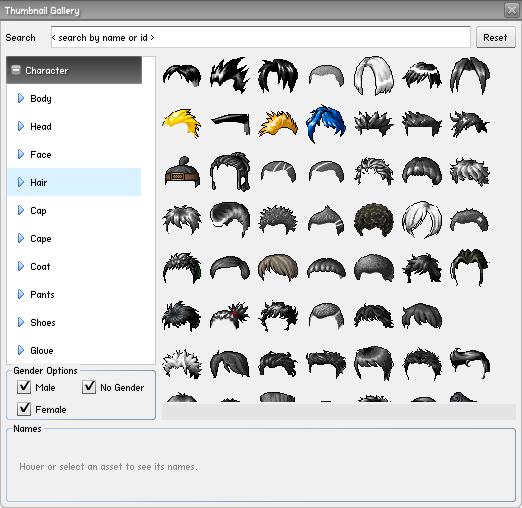Open the Coat category
This screenshot has height=508, width=522.
pyautogui.click(x=74, y=266)
